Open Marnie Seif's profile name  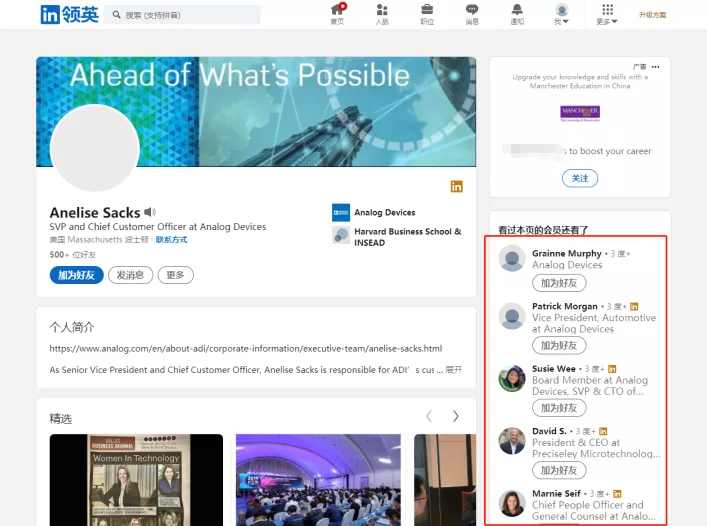tap(556, 494)
